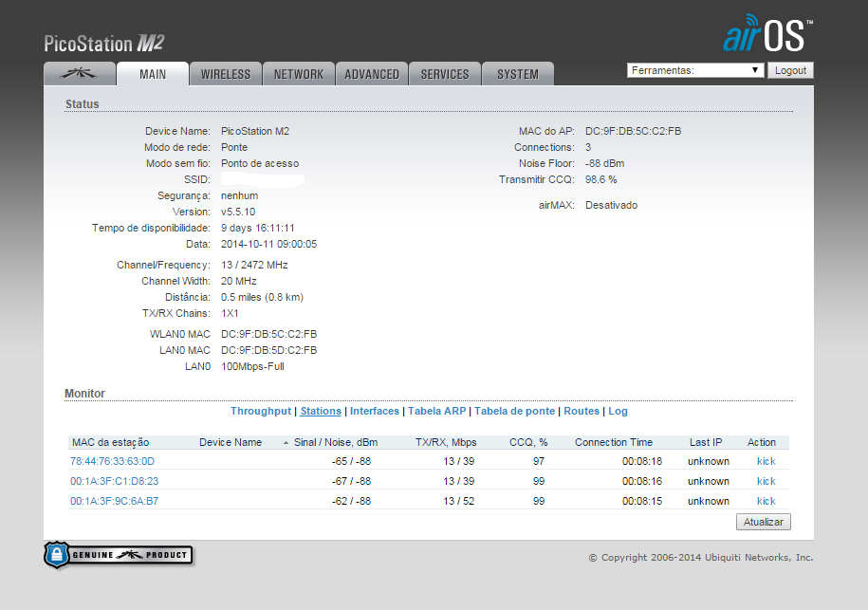Click the Logout button
868x610 pixels.
(790, 70)
